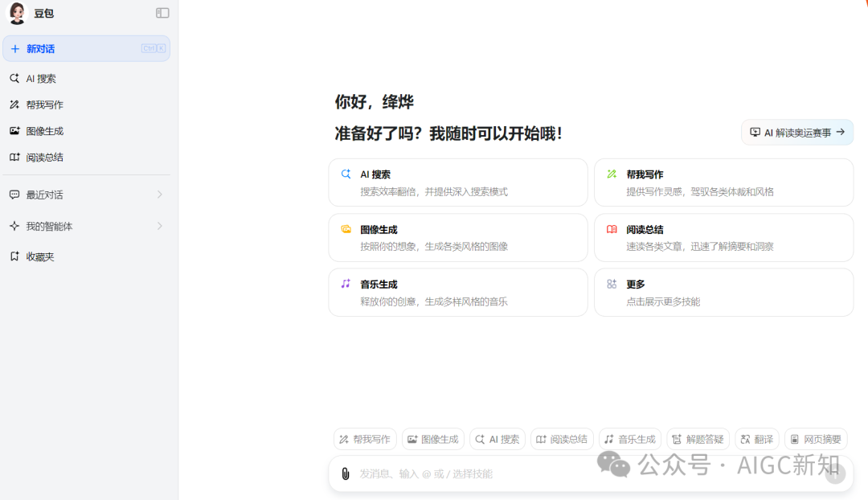The image size is (868, 500).
Task: Expand the 最近对话 chevron arrow
Action: pyautogui.click(x=159, y=195)
